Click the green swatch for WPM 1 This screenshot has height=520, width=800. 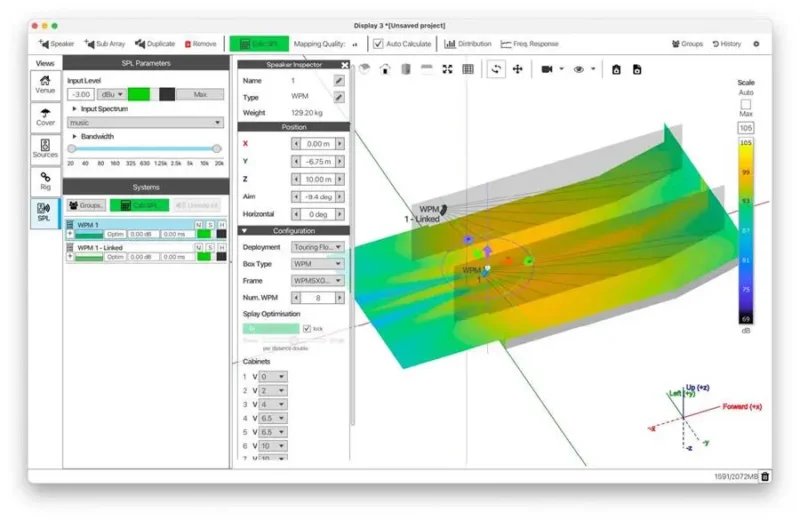pyautogui.click(x=204, y=234)
